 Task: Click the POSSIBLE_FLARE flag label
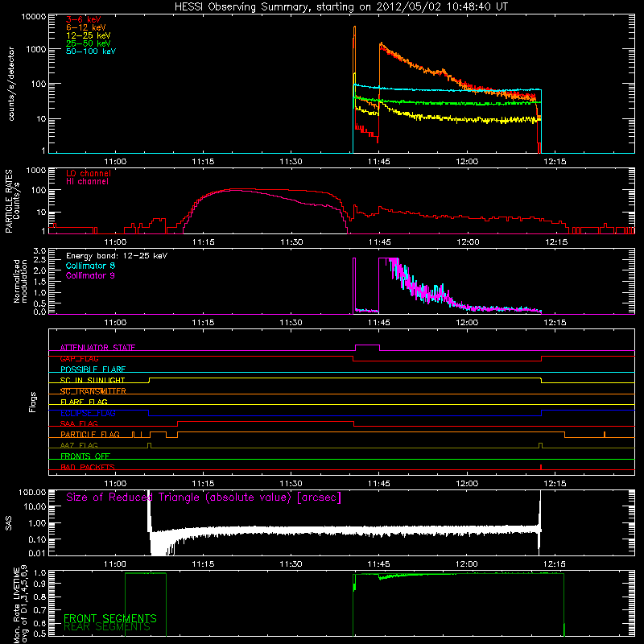[93, 369]
